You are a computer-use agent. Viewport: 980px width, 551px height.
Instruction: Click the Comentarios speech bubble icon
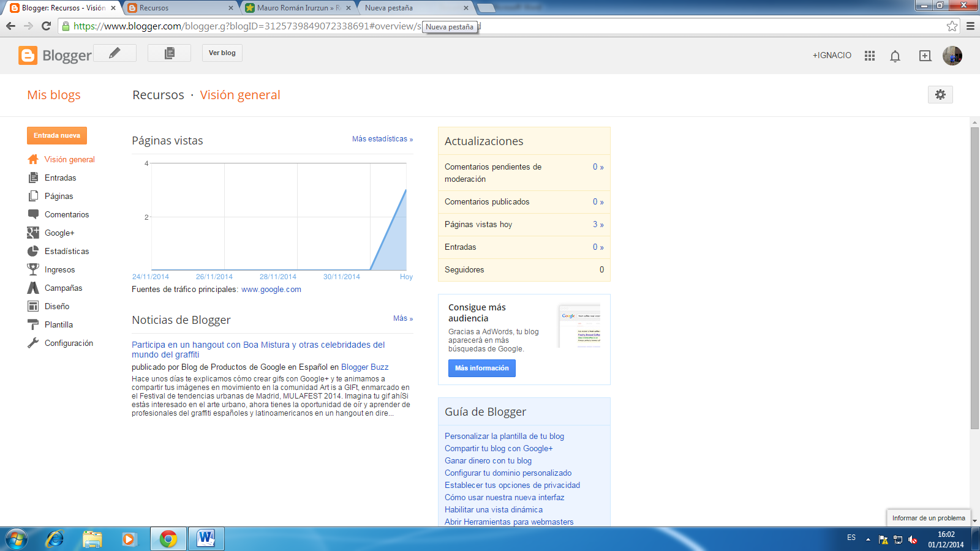[33, 214]
